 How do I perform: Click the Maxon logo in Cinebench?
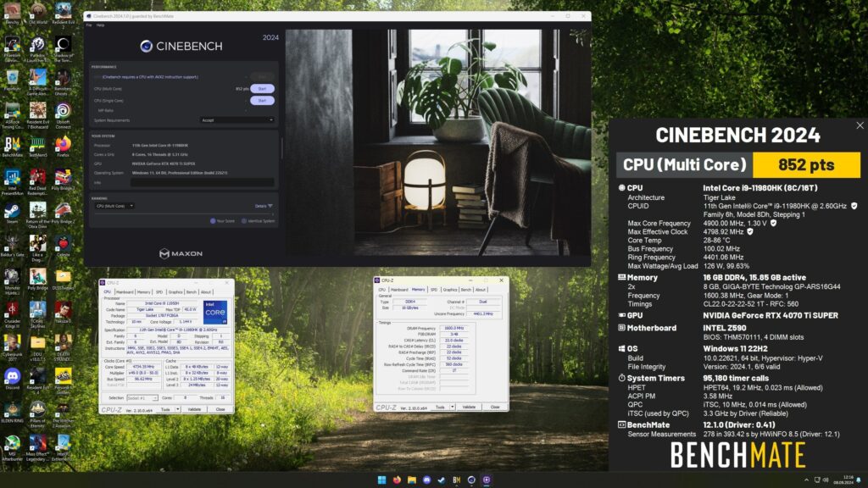point(181,253)
